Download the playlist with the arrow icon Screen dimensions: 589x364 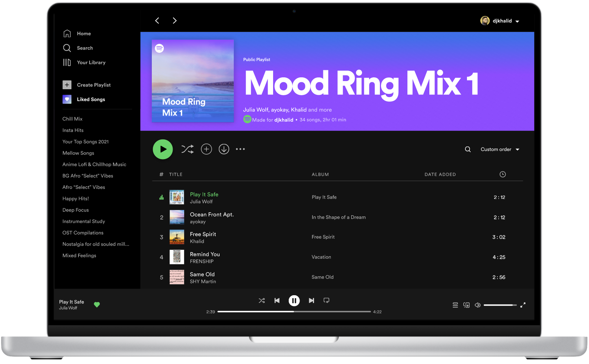coord(224,149)
